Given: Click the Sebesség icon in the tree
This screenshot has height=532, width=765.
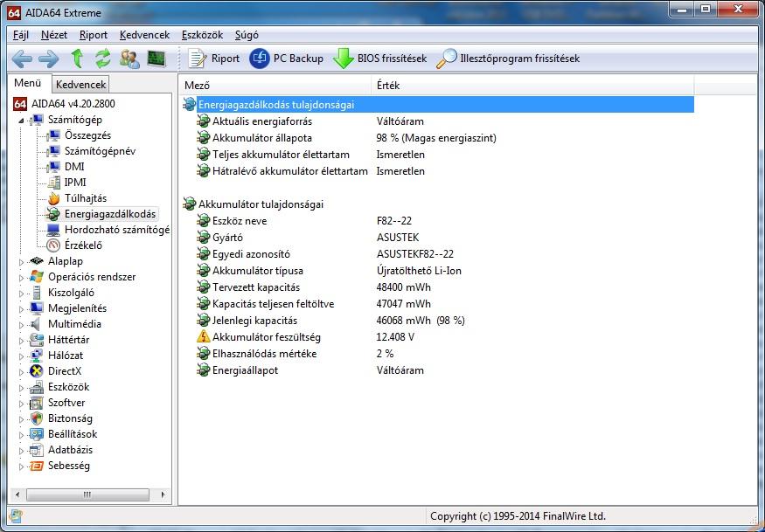Looking at the screenshot, I should tap(37, 466).
